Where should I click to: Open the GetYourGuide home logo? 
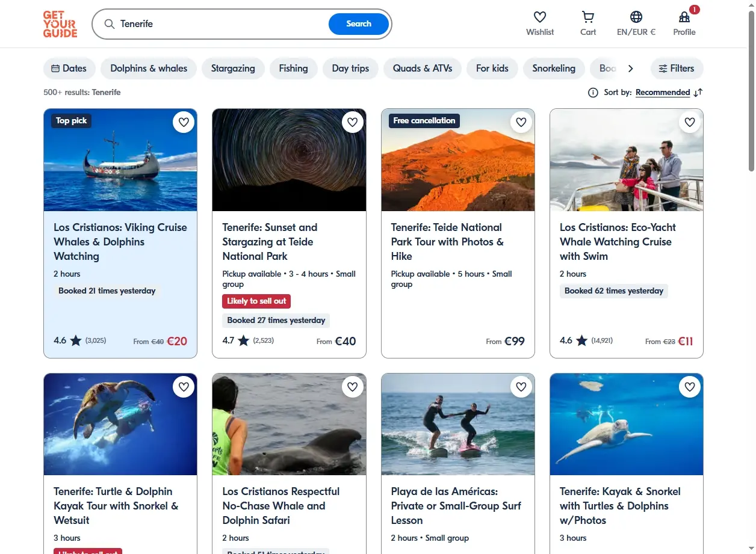pos(60,24)
